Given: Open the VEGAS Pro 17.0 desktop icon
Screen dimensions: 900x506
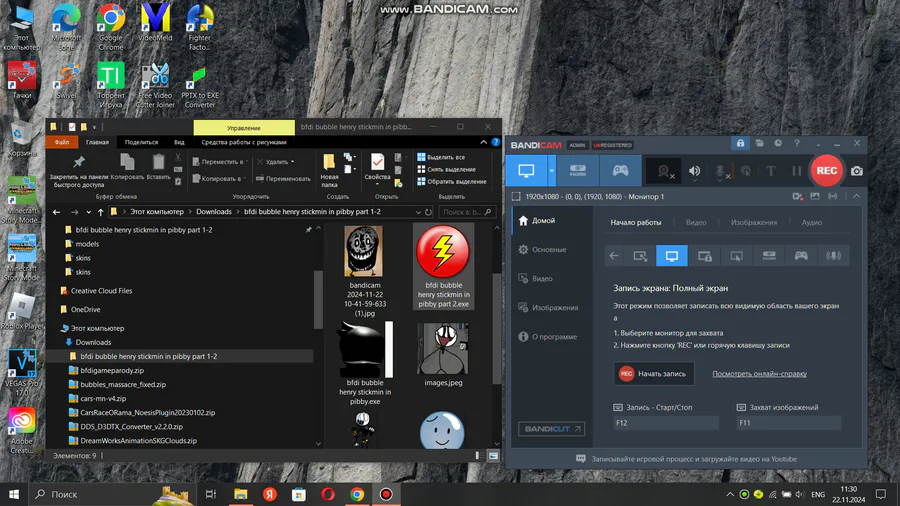Looking at the screenshot, I should coord(22,372).
